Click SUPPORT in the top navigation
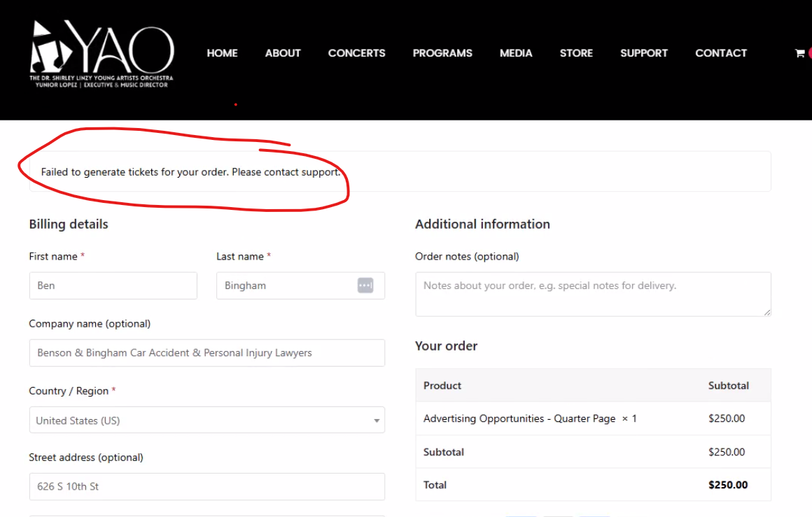This screenshot has width=812, height=517. (644, 53)
